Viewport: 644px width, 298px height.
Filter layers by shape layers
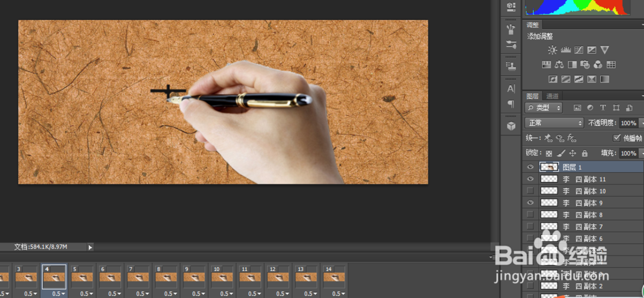[616, 108]
